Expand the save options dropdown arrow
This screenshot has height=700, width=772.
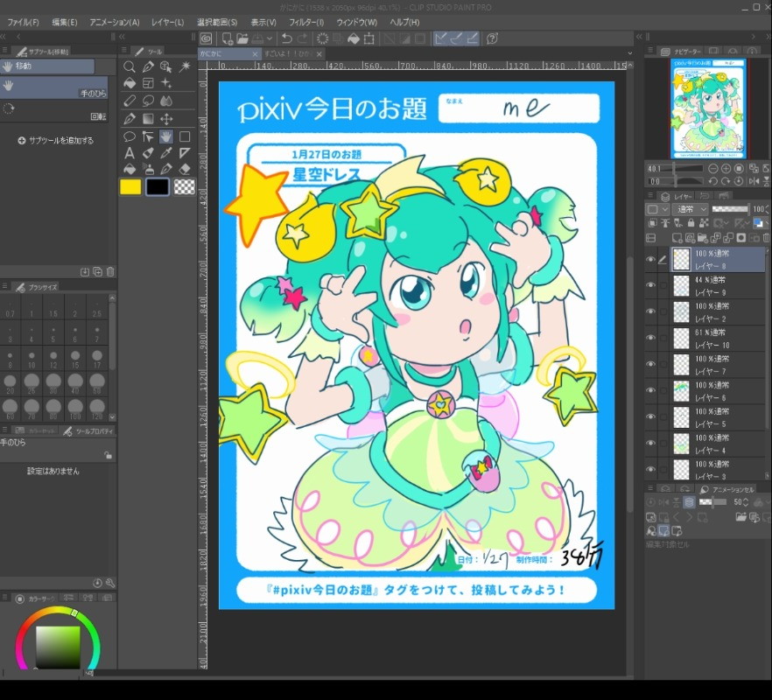tap(270, 38)
